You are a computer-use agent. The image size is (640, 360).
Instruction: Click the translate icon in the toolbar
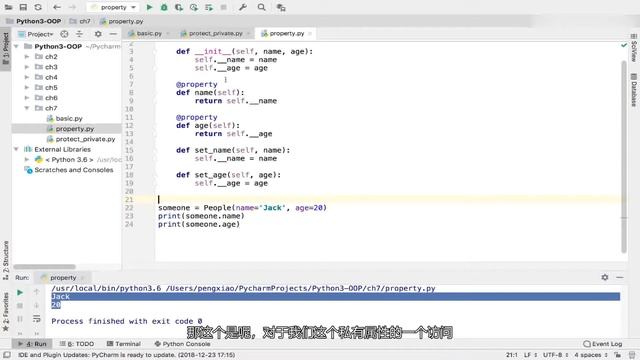coord(281,7)
